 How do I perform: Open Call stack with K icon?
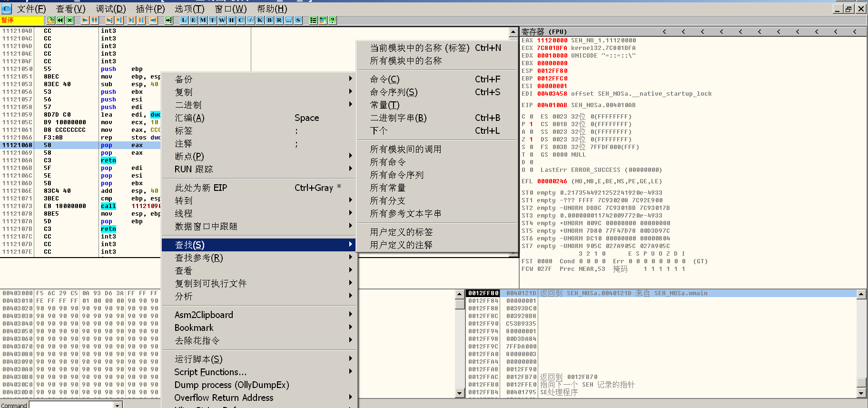click(260, 20)
